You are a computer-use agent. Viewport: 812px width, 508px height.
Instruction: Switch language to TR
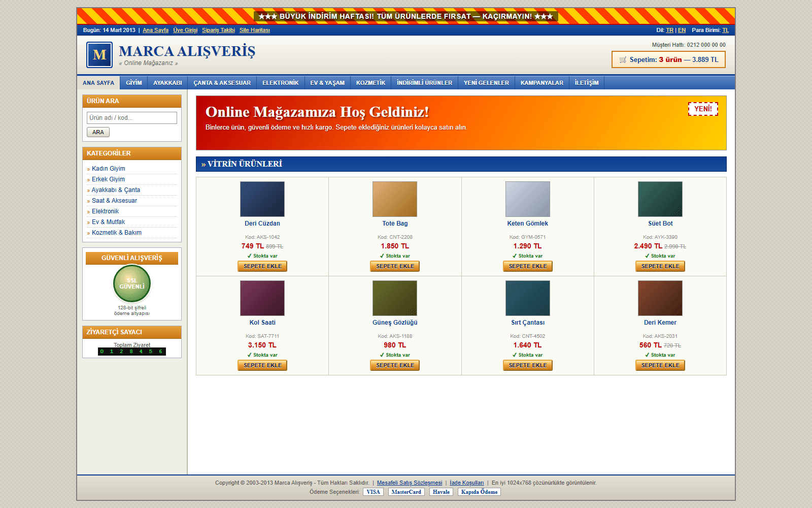pyautogui.click(x=669, y=30)
